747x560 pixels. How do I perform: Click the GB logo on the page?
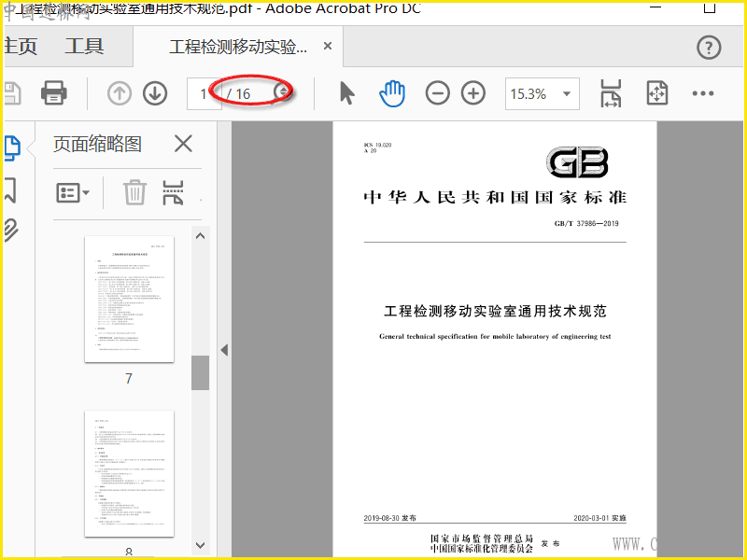(577, 162)
